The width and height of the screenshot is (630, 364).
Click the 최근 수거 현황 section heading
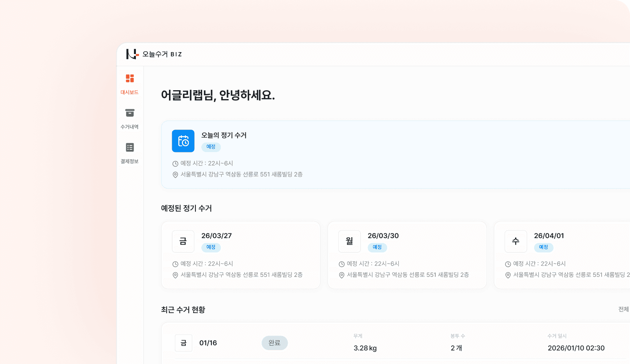coord(183,310)
